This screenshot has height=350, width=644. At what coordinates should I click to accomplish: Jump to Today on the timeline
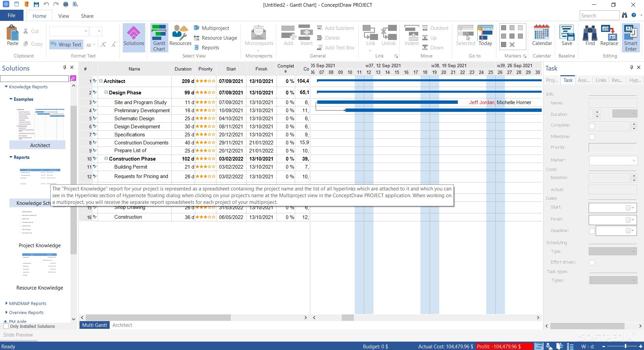tap(485, 36)
